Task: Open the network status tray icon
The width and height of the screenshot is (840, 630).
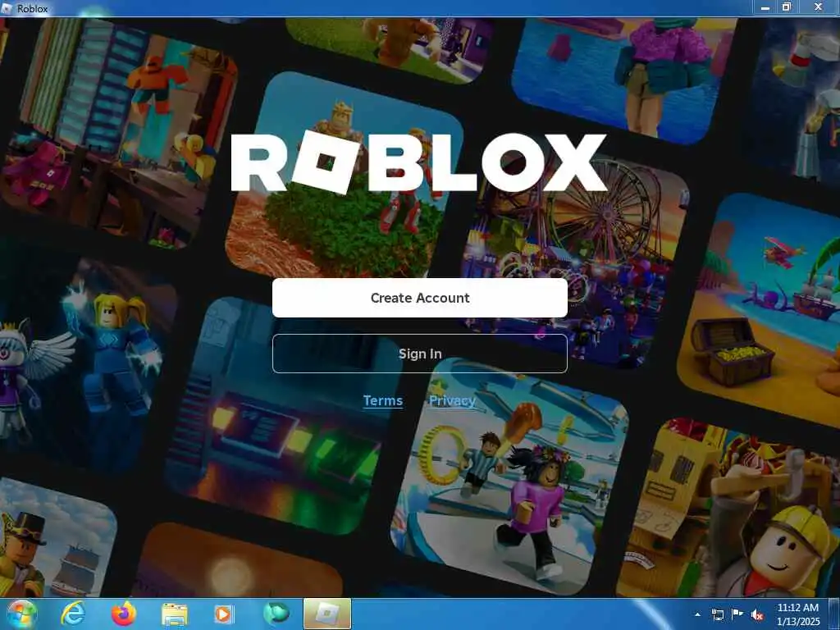Action: [717, 614]
